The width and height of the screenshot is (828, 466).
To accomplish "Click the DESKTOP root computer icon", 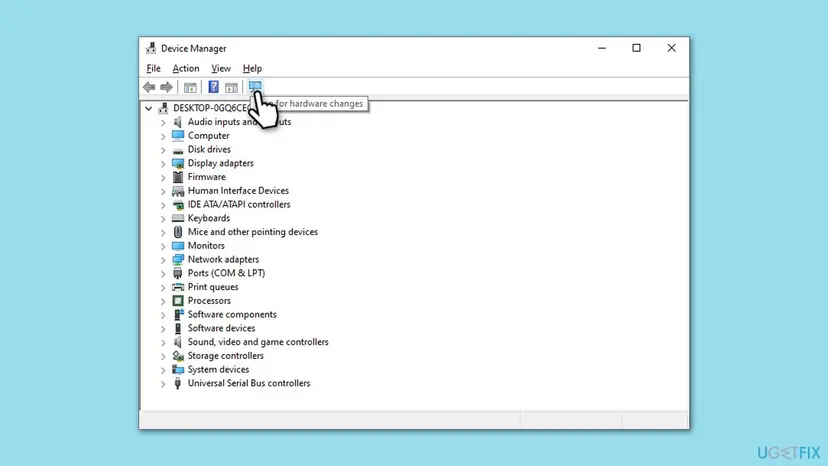I will 163,108.
